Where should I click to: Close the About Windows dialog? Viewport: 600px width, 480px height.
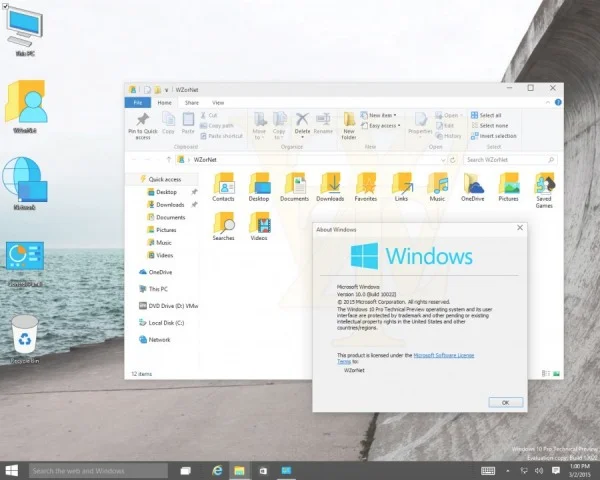point(520,228)
